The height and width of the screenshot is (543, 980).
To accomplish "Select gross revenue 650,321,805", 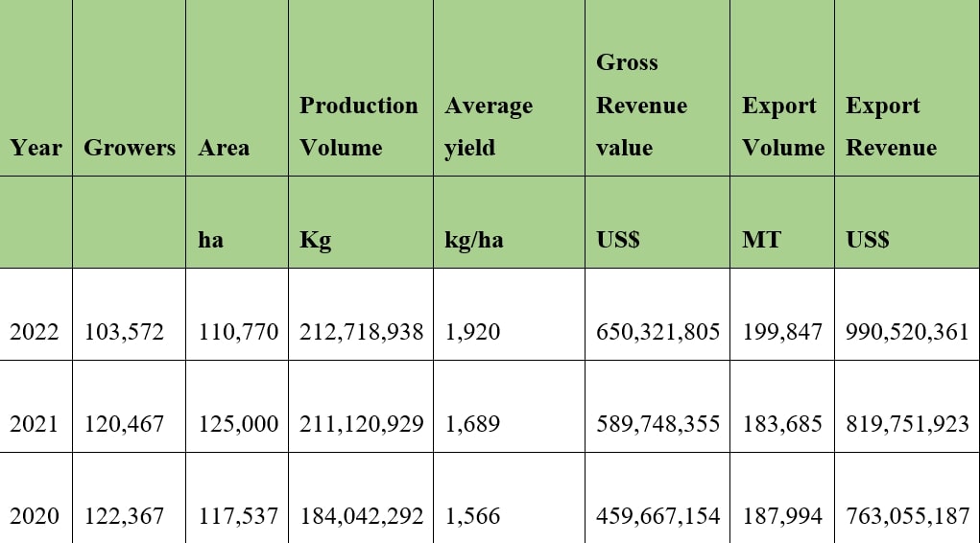I will pos(657,332).
